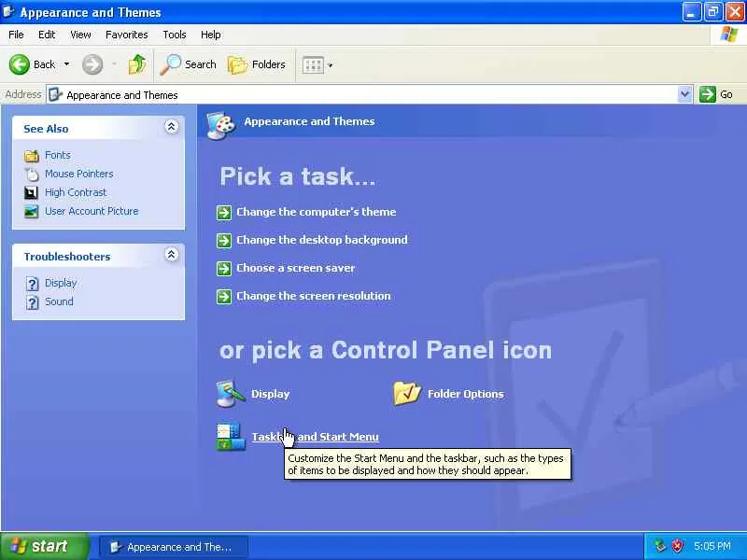Open the Sound troubleshooter link
Image resolution: width=747 pixels, height=560 pixels.
pyautogui.click(x=59, y=301)
